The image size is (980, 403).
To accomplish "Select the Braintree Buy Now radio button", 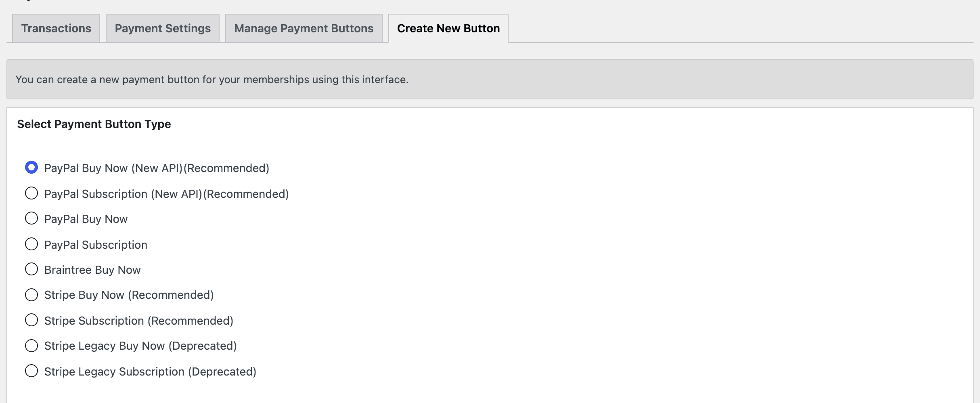I will [31, 269].
